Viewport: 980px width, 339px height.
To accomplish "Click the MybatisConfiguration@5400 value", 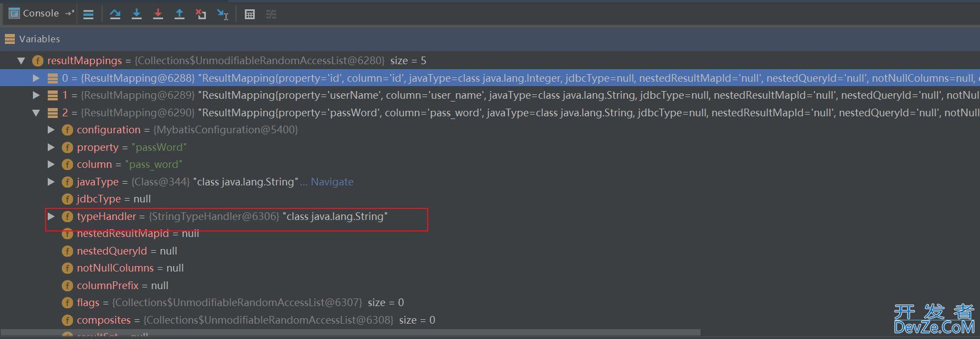I will tap(226, 130).
